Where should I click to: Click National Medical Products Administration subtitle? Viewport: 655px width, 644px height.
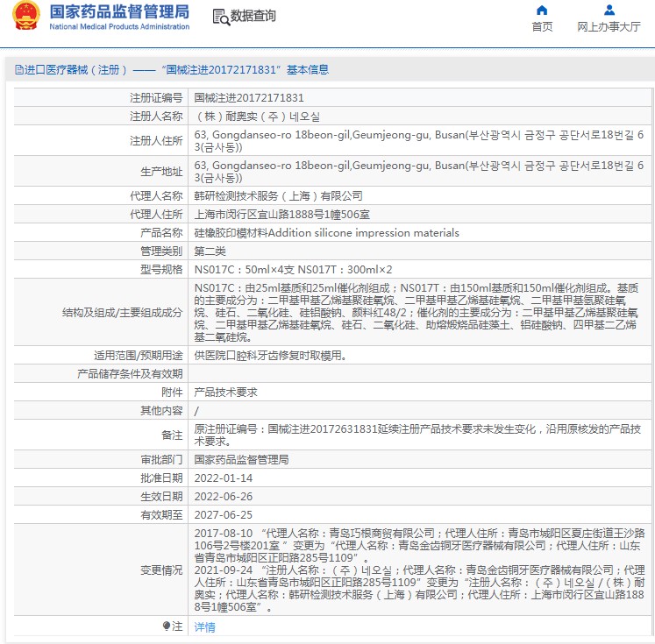click(119, 26)
